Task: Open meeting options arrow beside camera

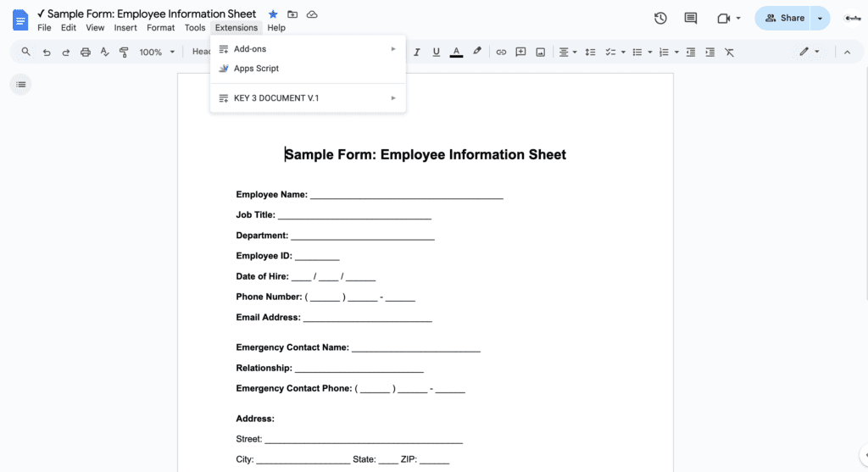Action: [738, 19]
